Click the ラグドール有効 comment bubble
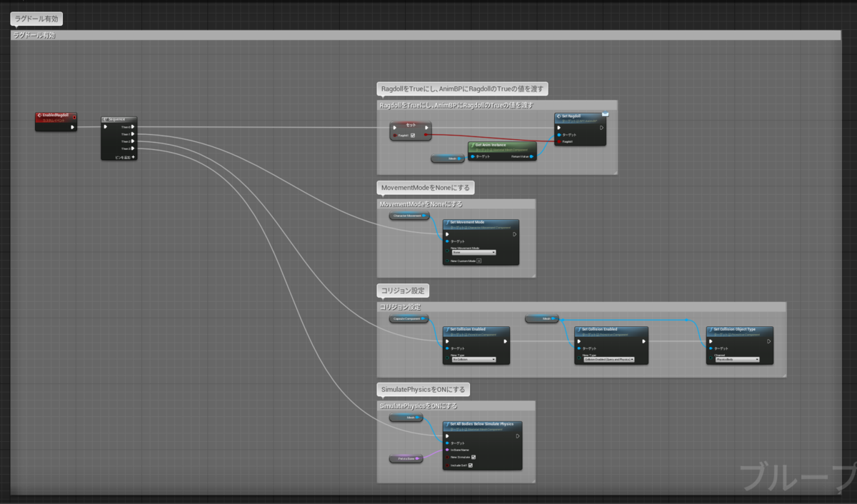Viewport: 857px width, 504px height. coord(36,19)
